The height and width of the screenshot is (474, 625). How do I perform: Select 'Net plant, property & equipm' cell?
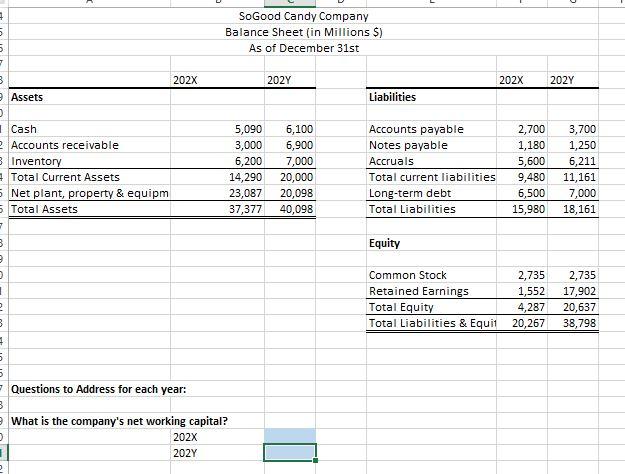click(90, 193)
